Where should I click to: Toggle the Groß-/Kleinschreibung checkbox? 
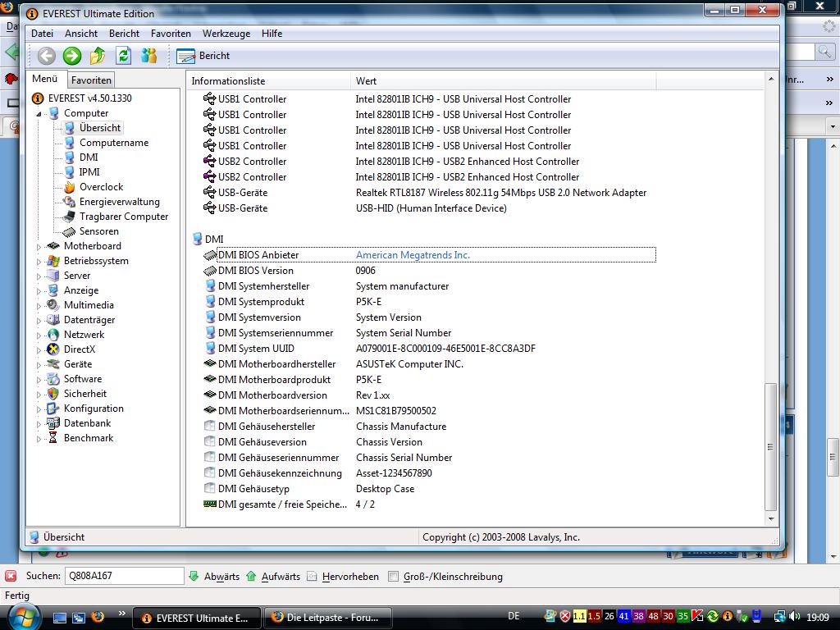pos(393,577)
